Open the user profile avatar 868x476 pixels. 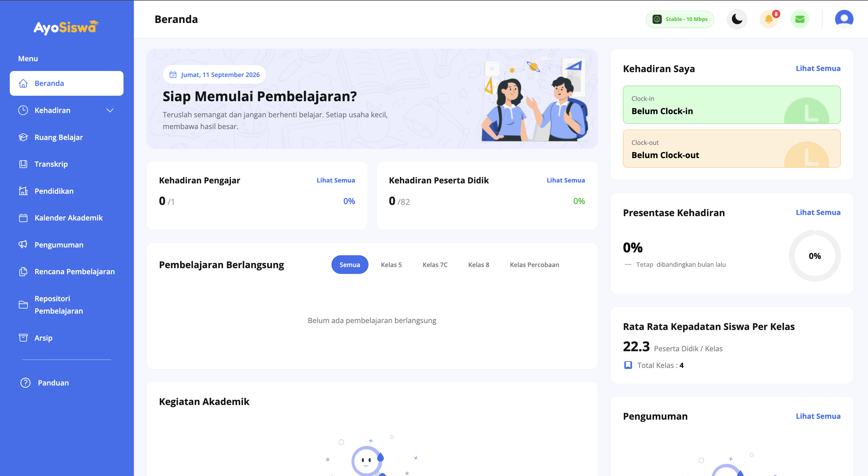click(x=844, y=19)
